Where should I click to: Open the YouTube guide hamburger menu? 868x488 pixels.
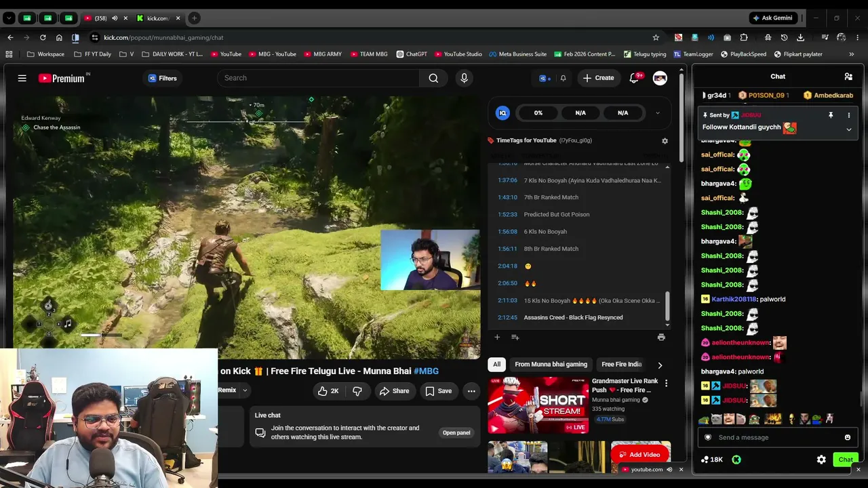click(22, 78)
